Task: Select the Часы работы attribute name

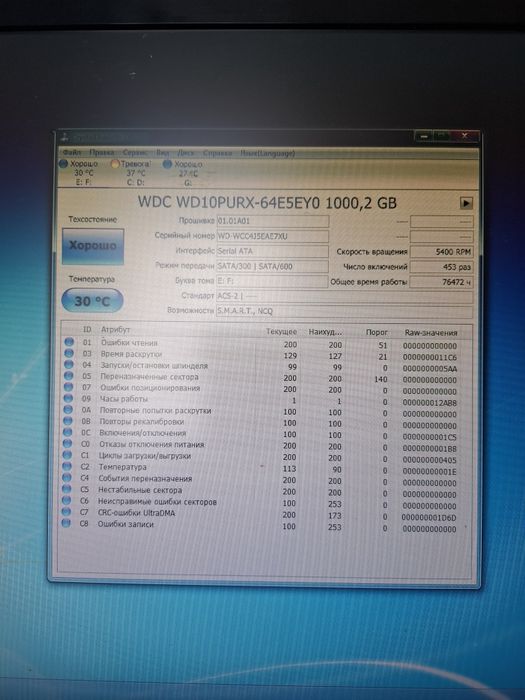Action: point(124,399)
